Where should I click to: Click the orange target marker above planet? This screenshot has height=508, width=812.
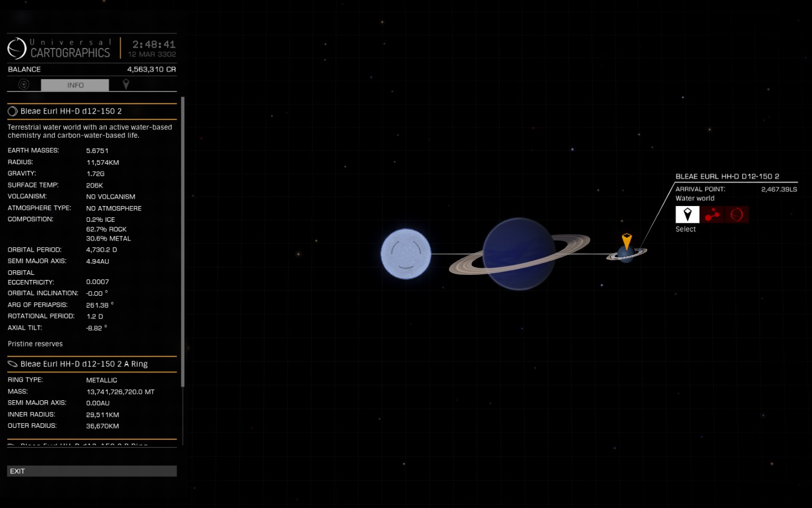(626, 241)
